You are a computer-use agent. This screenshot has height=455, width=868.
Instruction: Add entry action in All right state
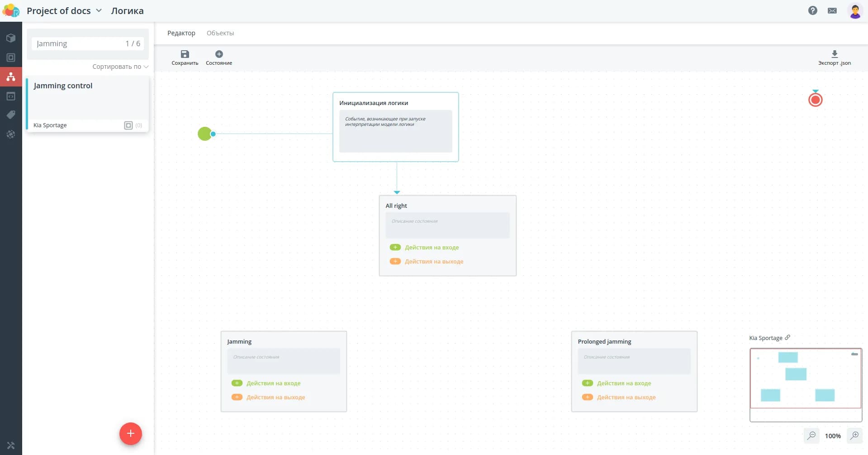point(395,247)
